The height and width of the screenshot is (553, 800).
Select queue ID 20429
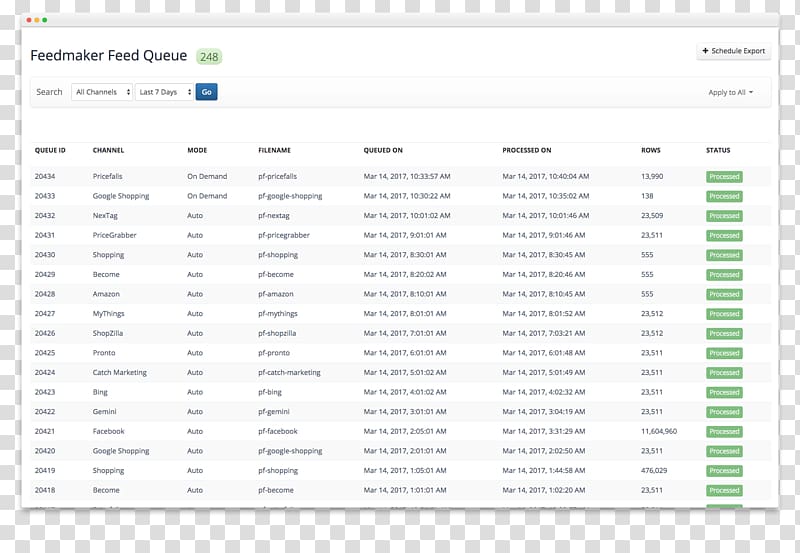[45, 274]
